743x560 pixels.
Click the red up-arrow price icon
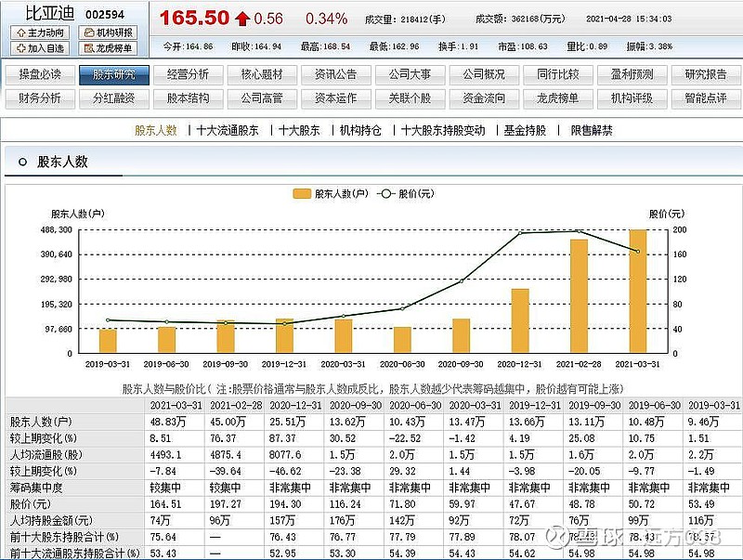point(242,19)
